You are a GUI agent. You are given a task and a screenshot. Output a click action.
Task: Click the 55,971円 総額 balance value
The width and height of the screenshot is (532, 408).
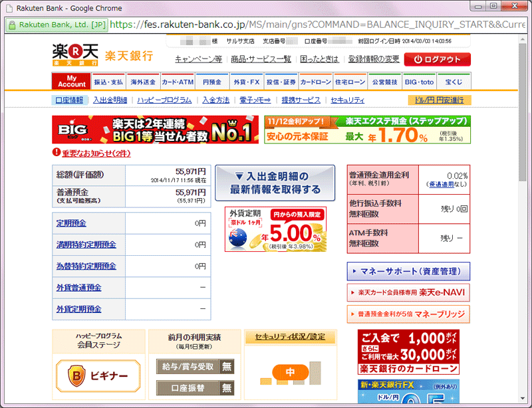click(x=191, y=171)
